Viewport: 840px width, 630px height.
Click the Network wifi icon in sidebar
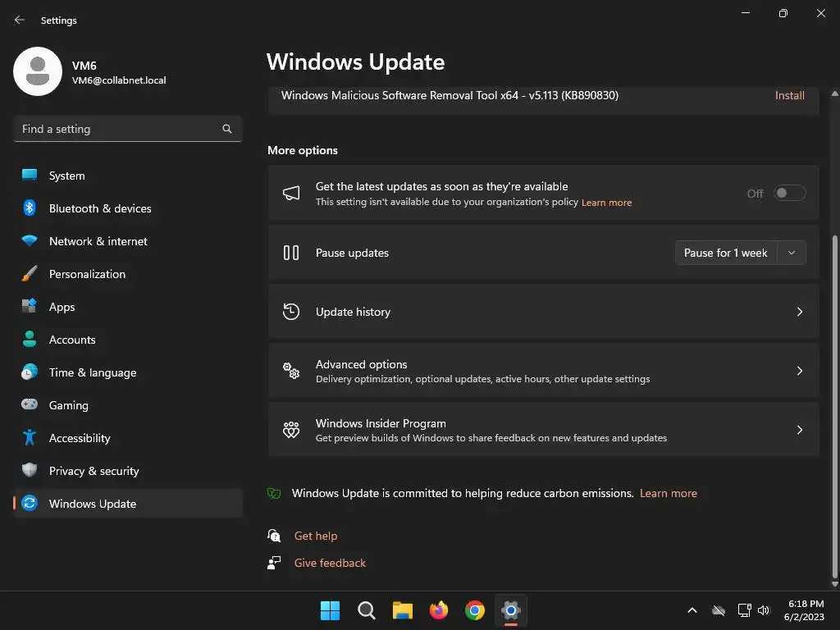click(x=30, y=240)
